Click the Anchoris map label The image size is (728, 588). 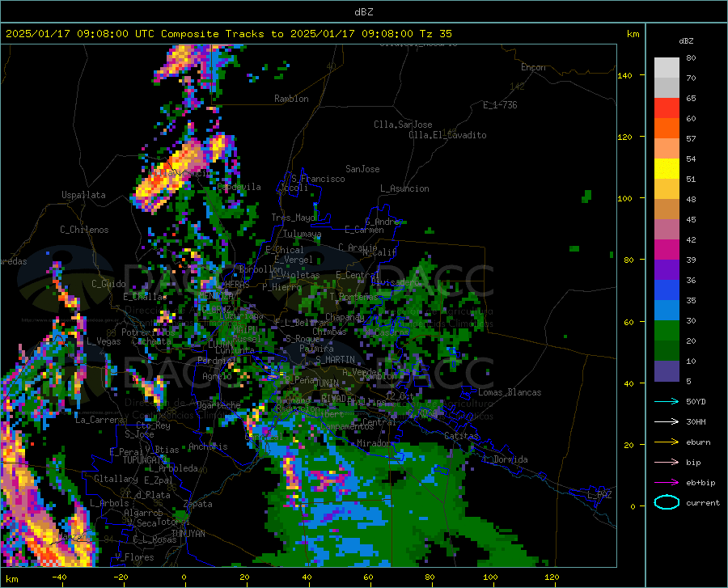(x=208, y=446)
